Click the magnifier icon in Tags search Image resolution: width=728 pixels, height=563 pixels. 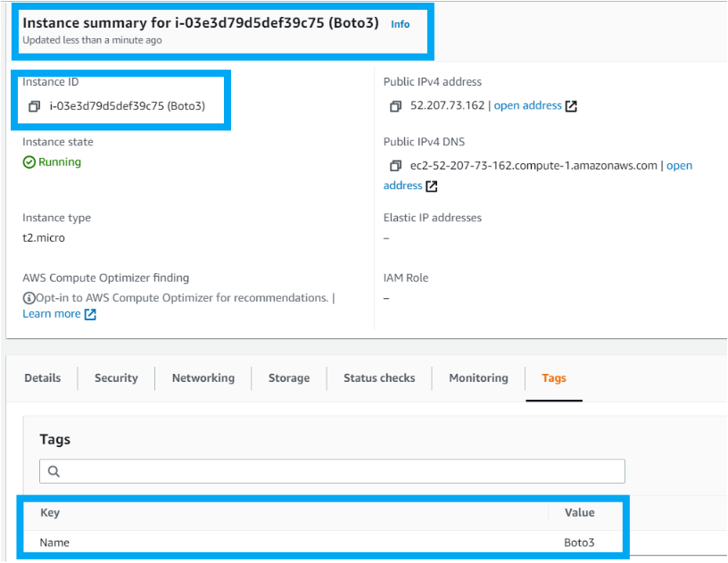point(54,472)
